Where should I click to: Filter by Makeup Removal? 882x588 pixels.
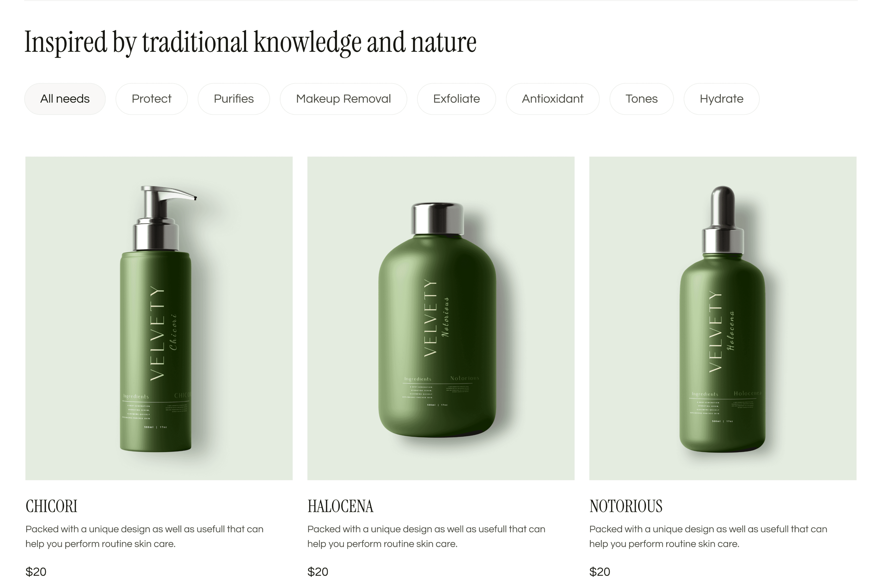[x=343, y=99]
